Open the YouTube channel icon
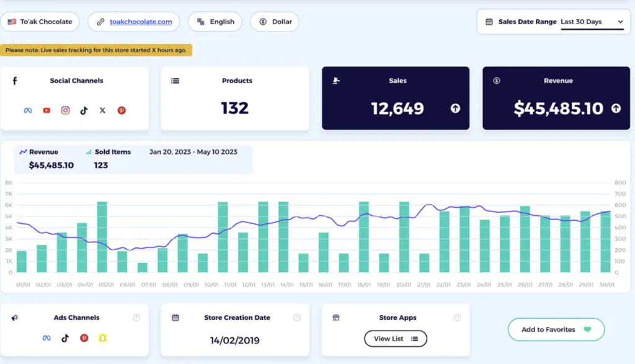The width and height of the screenshot is (635, 364). tap(47, 110)
